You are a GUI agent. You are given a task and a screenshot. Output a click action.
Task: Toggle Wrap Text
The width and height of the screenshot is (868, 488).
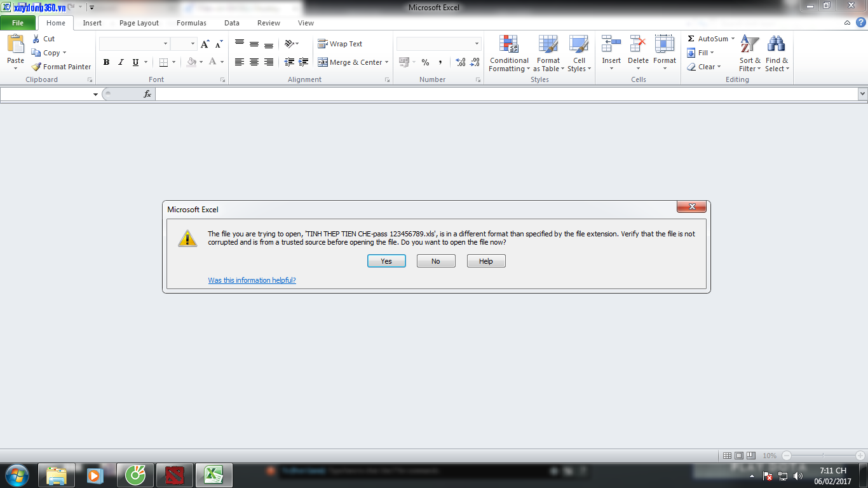pos(340,44)
